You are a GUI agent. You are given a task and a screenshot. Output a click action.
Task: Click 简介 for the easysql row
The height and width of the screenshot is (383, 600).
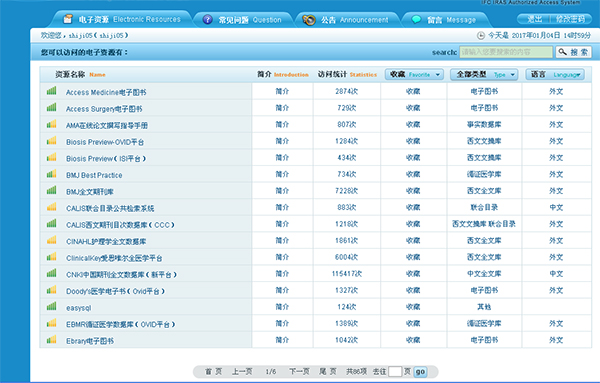282,306
